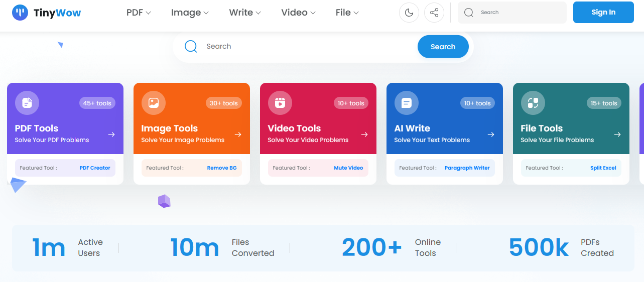Expand the Image dropdown menu

(x=190, y=13)
